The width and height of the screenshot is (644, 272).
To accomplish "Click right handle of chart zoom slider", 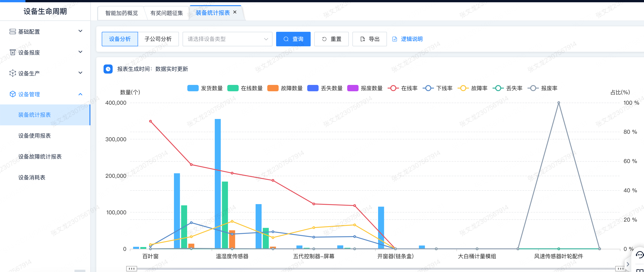I will click(x=620, y=269).
